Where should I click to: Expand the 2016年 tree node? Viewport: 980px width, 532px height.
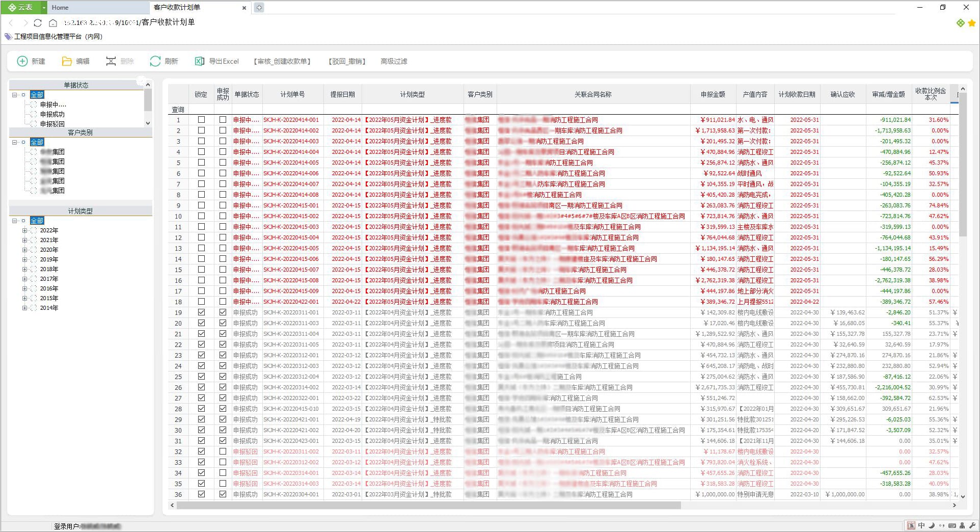[24, 288]
